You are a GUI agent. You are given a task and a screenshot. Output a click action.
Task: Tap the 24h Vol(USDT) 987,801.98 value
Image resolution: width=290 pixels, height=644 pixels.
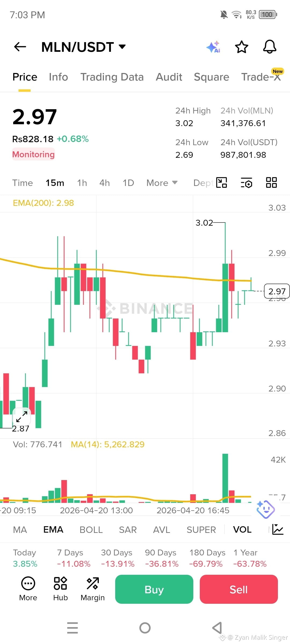pos(243,155)
